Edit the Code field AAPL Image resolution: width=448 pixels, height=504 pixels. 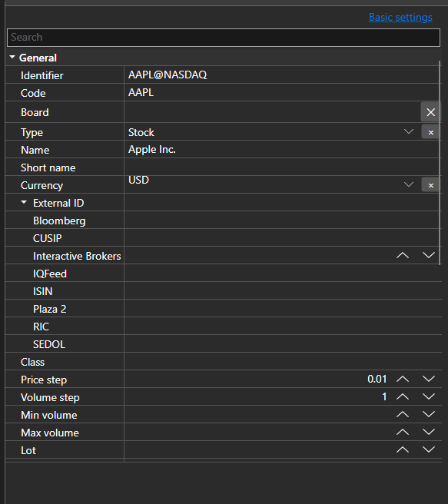point(281,92)
